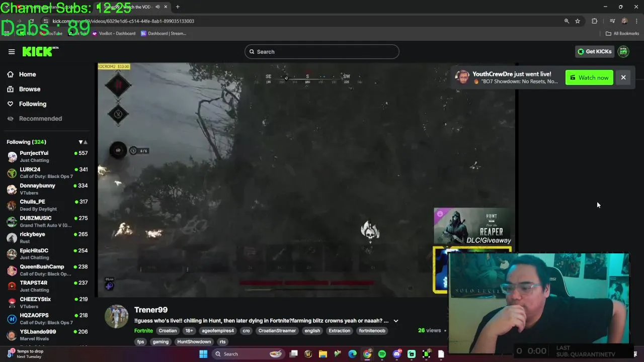The width and height of the screenshot is (644, 362).
Task: Open the Kick user profile avatar
Action: (623, 51)
